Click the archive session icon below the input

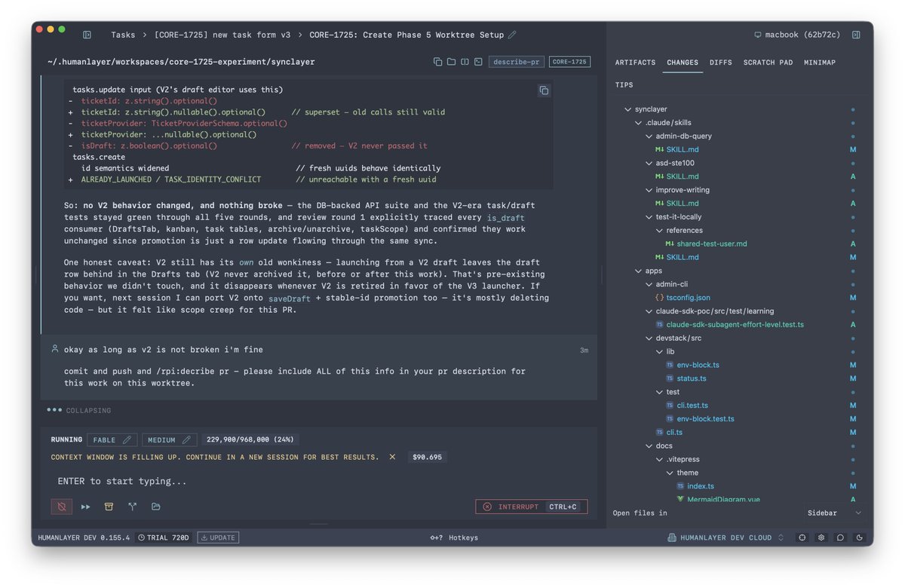[x=109, y=507]
